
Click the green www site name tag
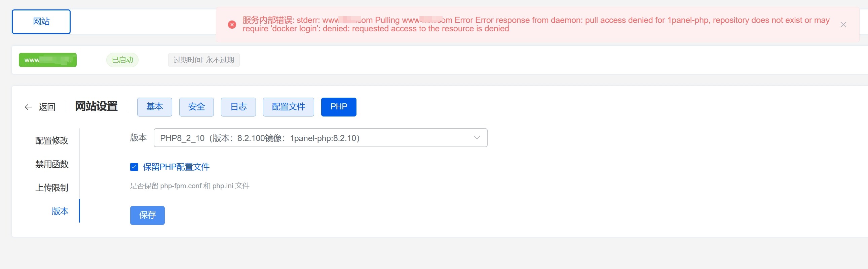coord(47,60)
